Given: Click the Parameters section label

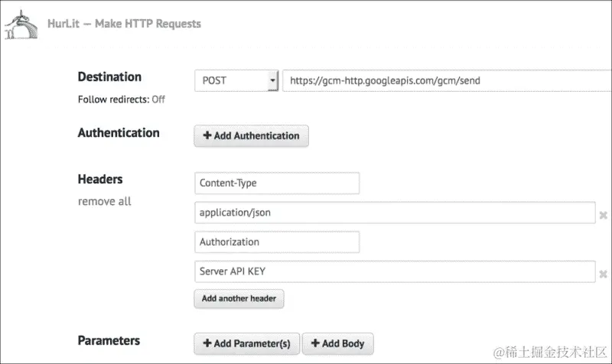Looking at the screenshot, I should (109, 341).
